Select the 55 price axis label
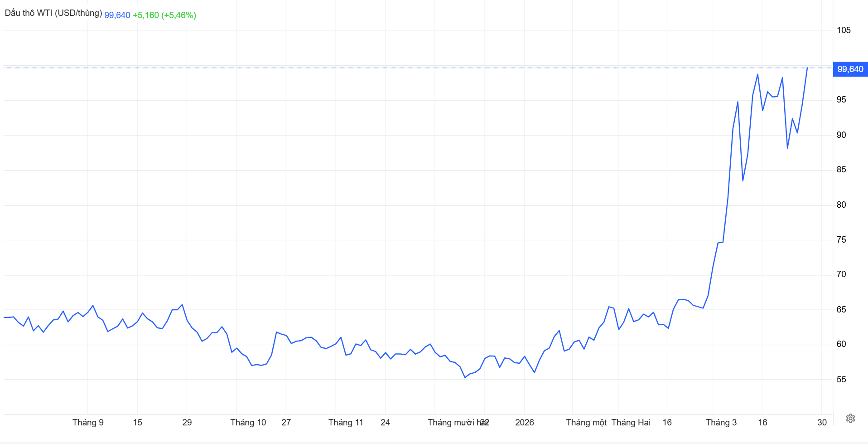The height and width of the screenshot is (444, 868). [841, 380]
